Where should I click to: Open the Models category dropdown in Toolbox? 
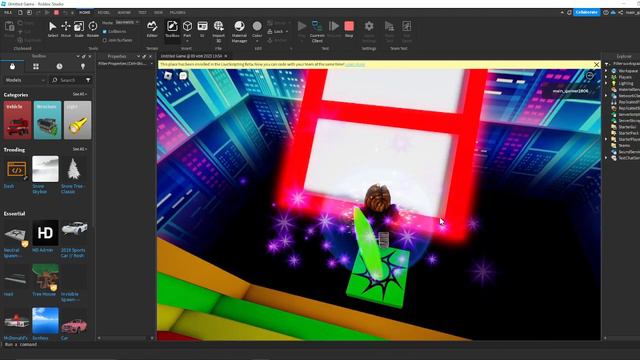click(x=24, y=80)
